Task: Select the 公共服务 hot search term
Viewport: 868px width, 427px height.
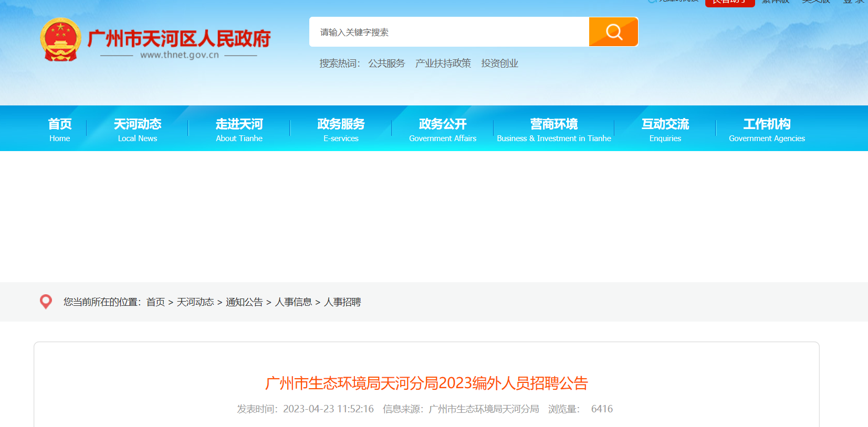Action: click(x=386, y=63)
